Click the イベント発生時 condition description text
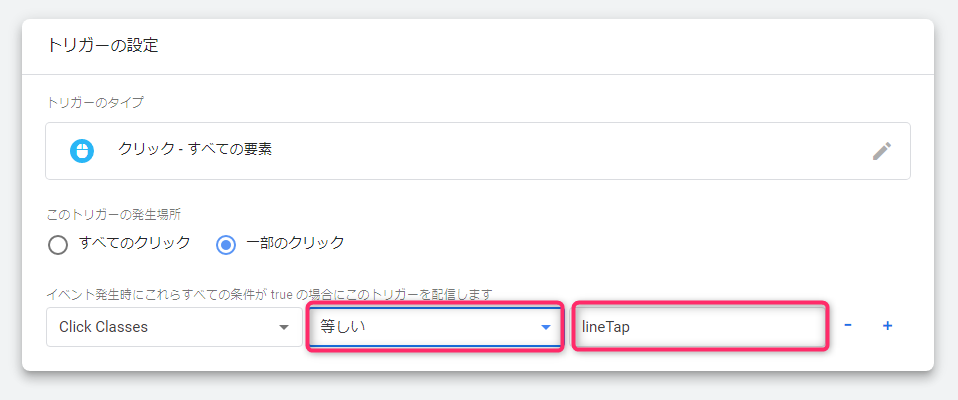The image size is (958, 400). (x=269, y=294)
